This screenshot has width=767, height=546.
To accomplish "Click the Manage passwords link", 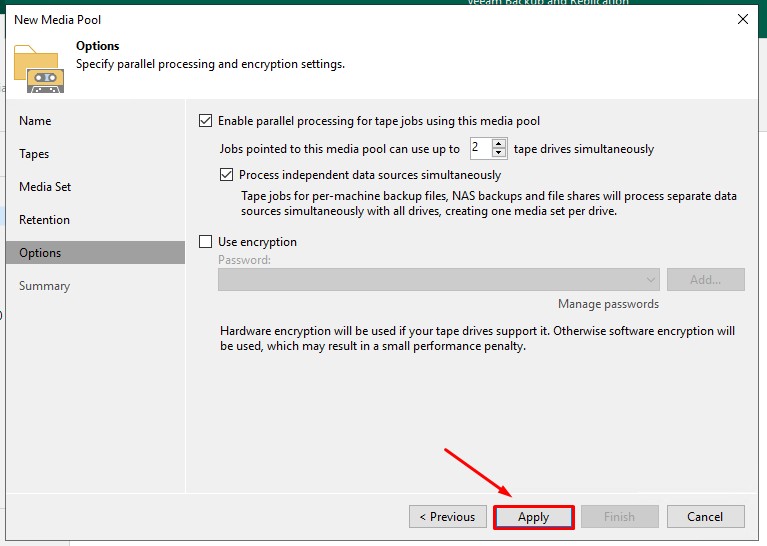I will pyautogui.click(x=608, y=304).
